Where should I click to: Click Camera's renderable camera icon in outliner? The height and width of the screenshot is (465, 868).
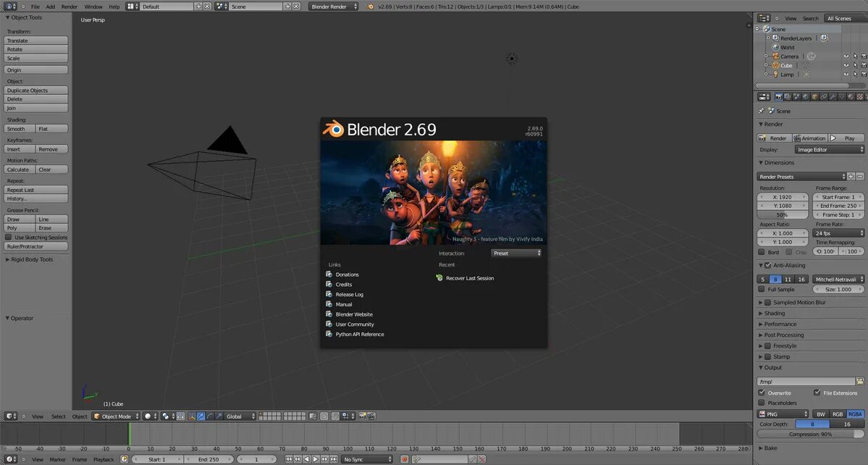[x=864, y=56]
